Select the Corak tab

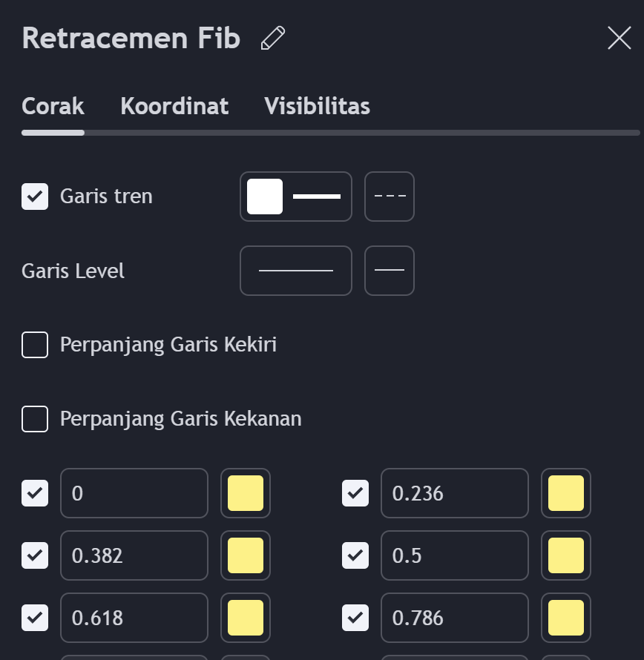(53, 106)
